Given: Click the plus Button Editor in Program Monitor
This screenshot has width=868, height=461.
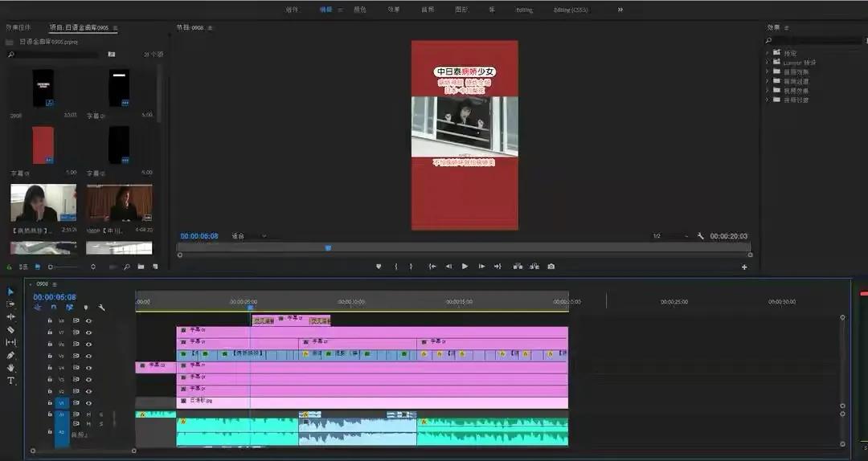Looking at the screenshot, I should pos(744,267).
